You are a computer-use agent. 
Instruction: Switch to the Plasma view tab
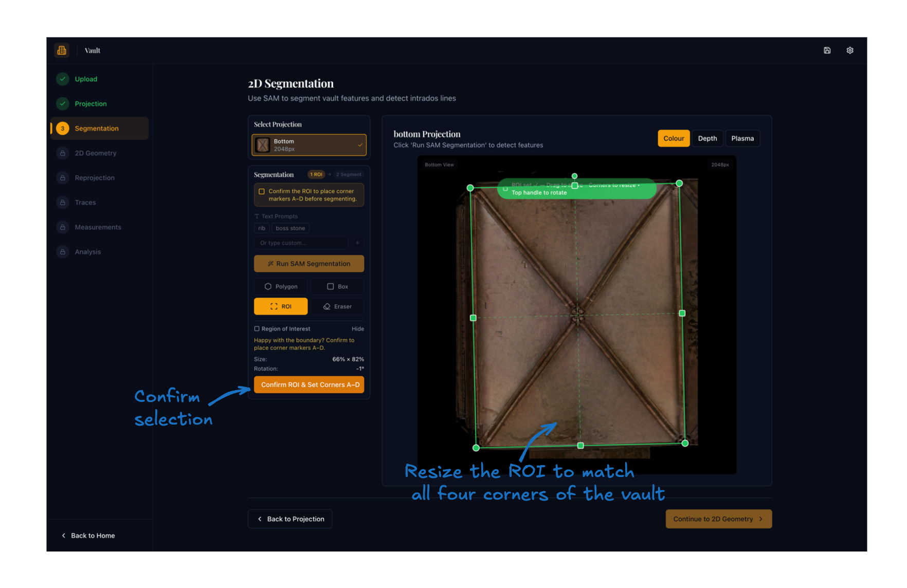pos(742,138)
